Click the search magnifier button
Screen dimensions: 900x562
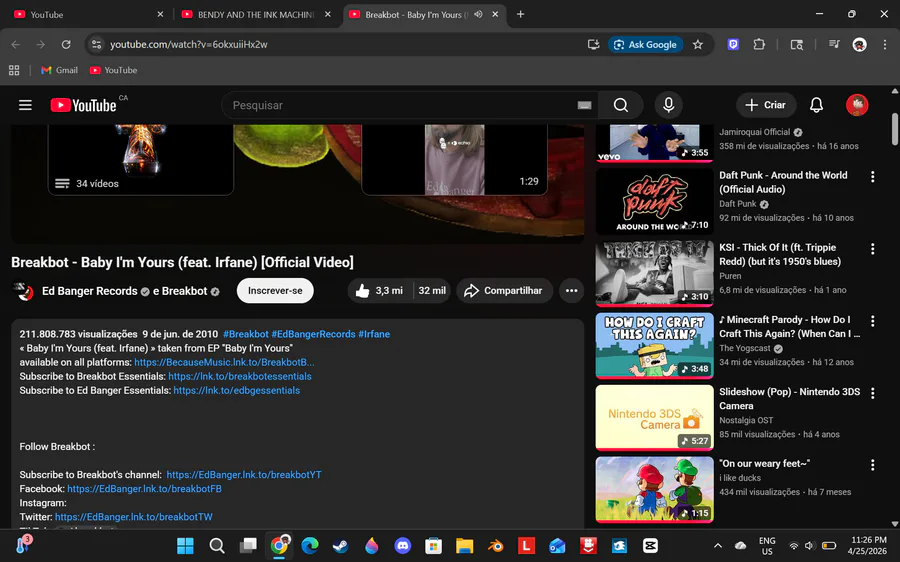620,105
